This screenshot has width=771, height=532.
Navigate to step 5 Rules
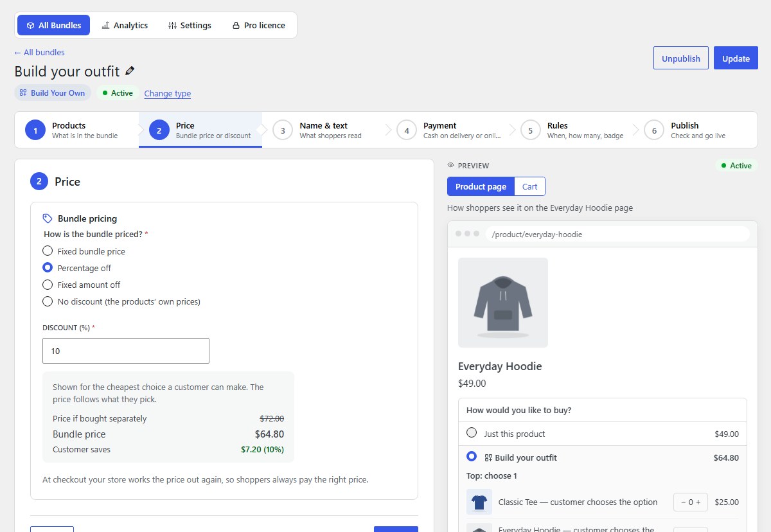coord(572,130)
